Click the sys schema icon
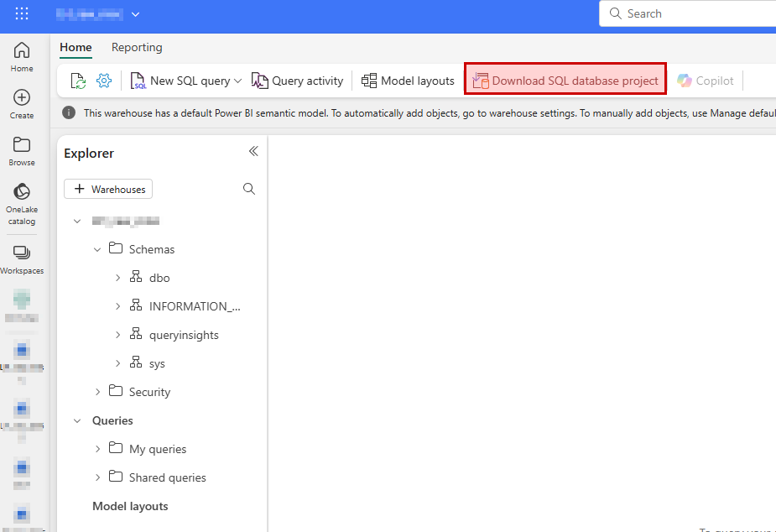This screenshot has width=776, height=532. [136, 362]
